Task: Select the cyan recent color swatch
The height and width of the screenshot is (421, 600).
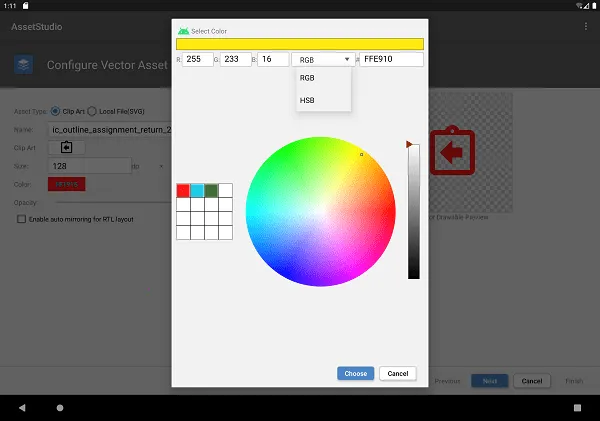Action: pyautogui.click(x=197, y=190)
